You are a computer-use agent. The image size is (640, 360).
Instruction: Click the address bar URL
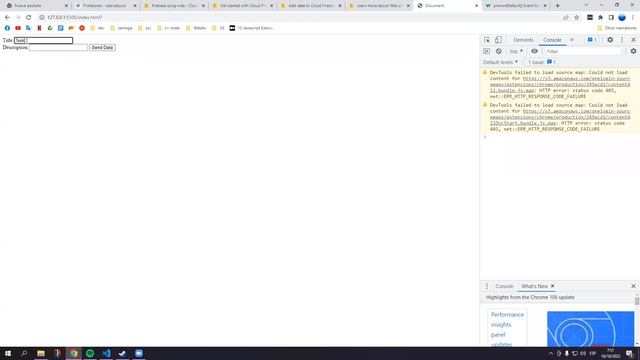(x=75, y=18)
